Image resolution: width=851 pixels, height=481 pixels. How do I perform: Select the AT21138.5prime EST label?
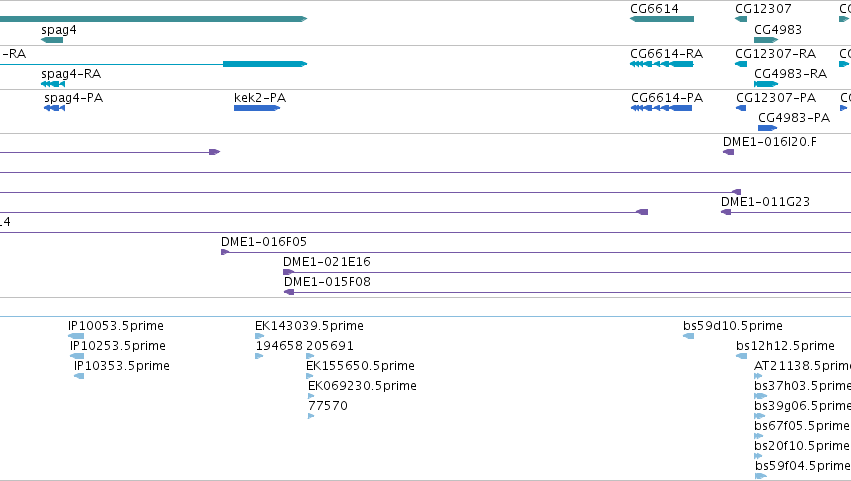coord(802,366)
